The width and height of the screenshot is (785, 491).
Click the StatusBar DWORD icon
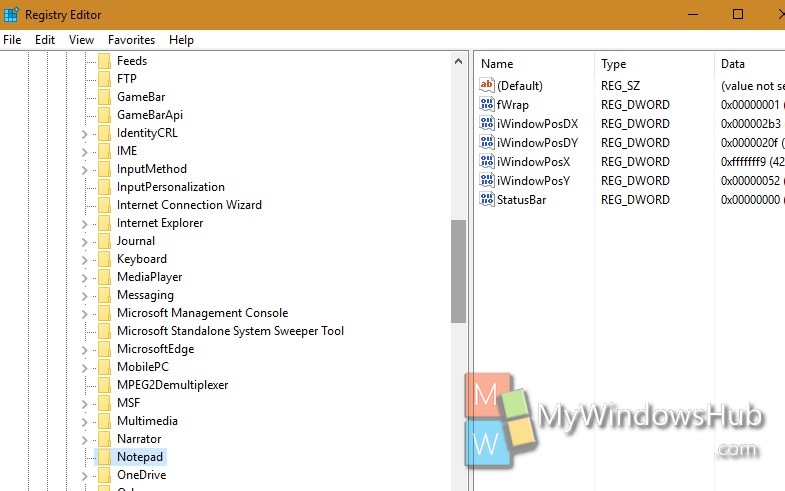(x=487, y=199)
